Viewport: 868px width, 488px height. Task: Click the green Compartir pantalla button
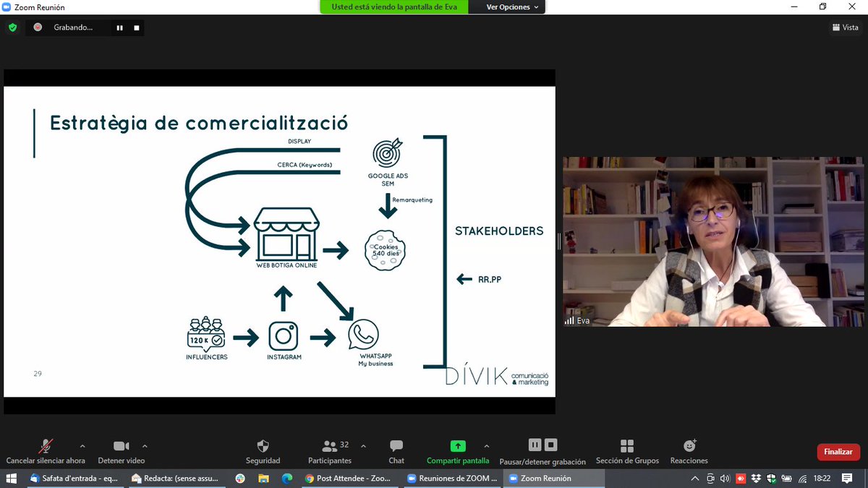[458, 450]
